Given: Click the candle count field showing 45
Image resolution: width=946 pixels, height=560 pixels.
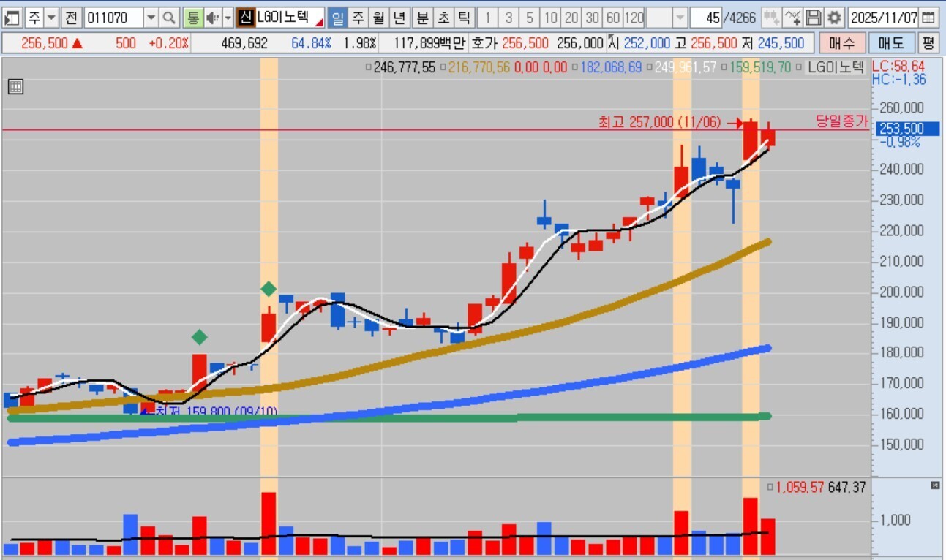Looking at the screenshot, I should point(705,17).
